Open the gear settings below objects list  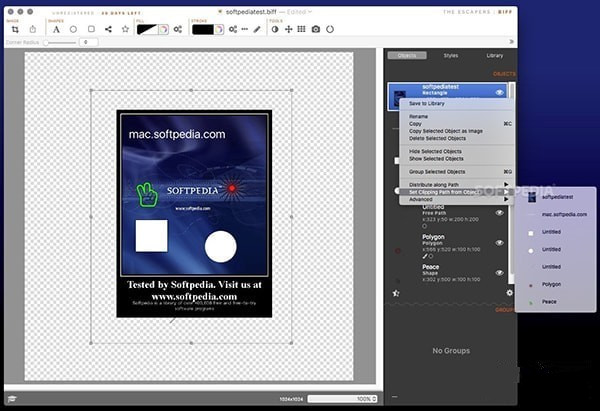[509, 293]
